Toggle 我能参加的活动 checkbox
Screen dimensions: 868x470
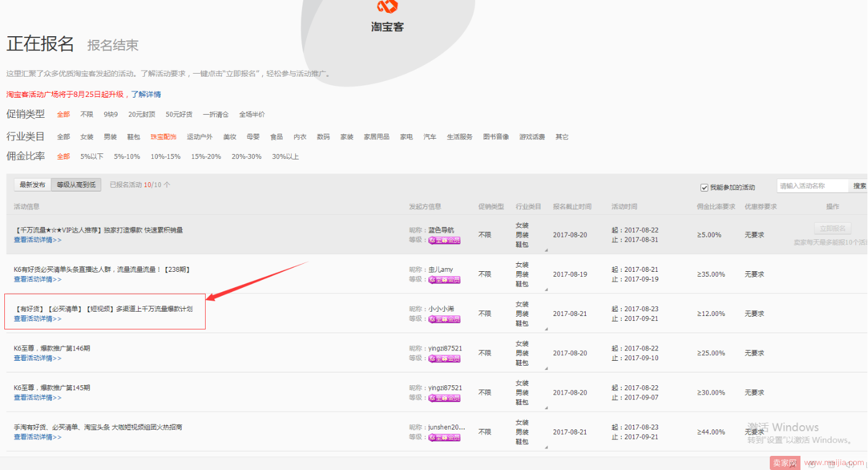pyautogui.click(x=704, y=187)
